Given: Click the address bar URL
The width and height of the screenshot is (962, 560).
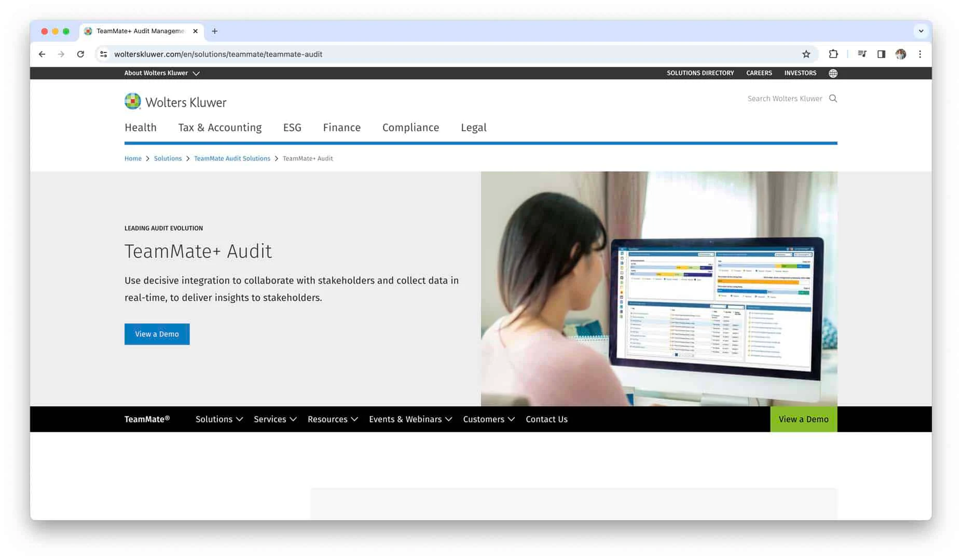Looking at the screenshot, I should tap(218, 54).
